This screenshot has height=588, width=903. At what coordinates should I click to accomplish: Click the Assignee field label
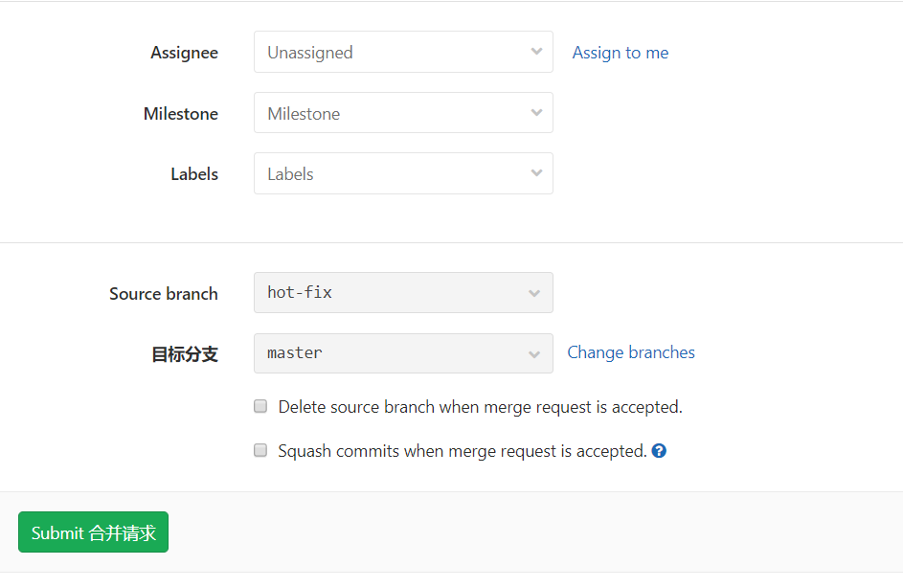point(184,53)
